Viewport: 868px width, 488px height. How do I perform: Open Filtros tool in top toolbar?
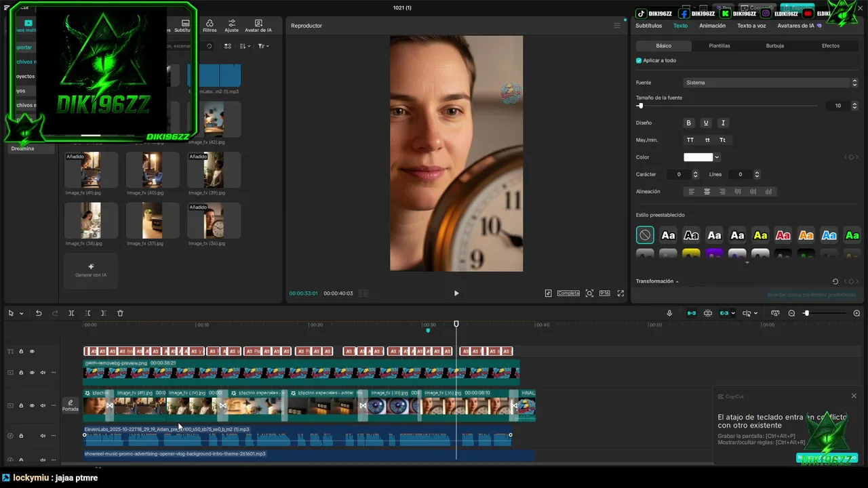click(x=210, y=26)
